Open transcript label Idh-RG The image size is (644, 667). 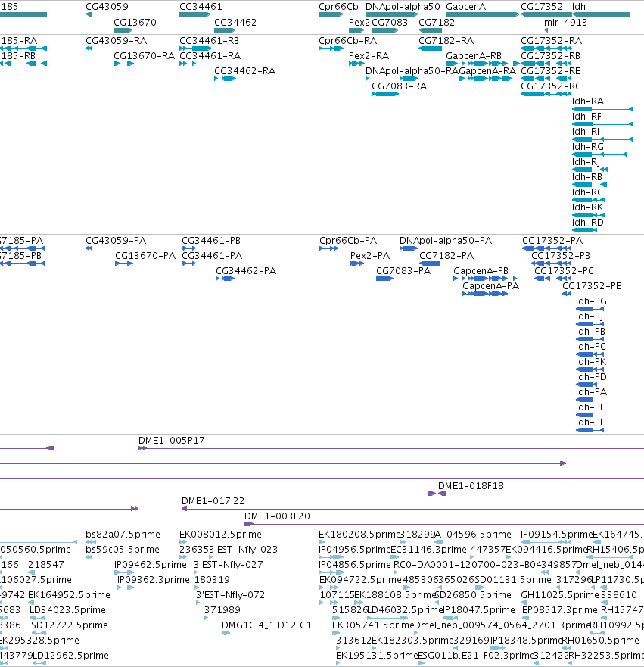click(x=588, y=147)
